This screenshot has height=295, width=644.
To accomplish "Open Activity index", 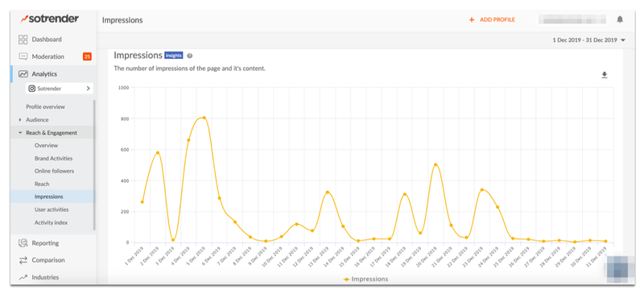I will point(51,222).
